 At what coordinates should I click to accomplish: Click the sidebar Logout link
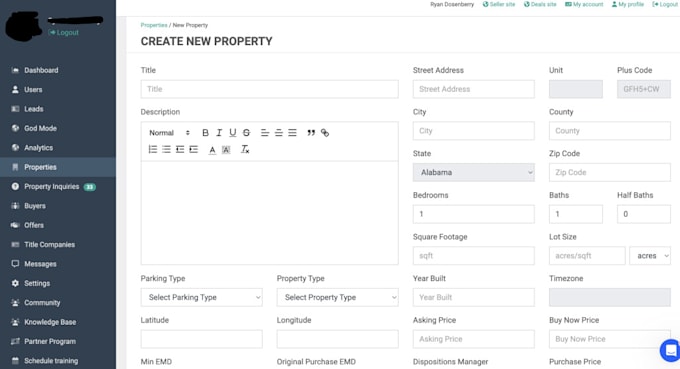coord(64,33)
